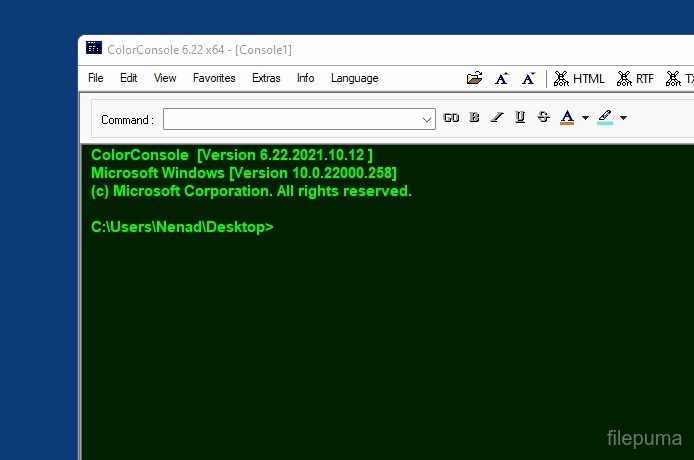Click the ColorConsole title bar app icon
Screen dimensions: 694x460
point(93,48)
